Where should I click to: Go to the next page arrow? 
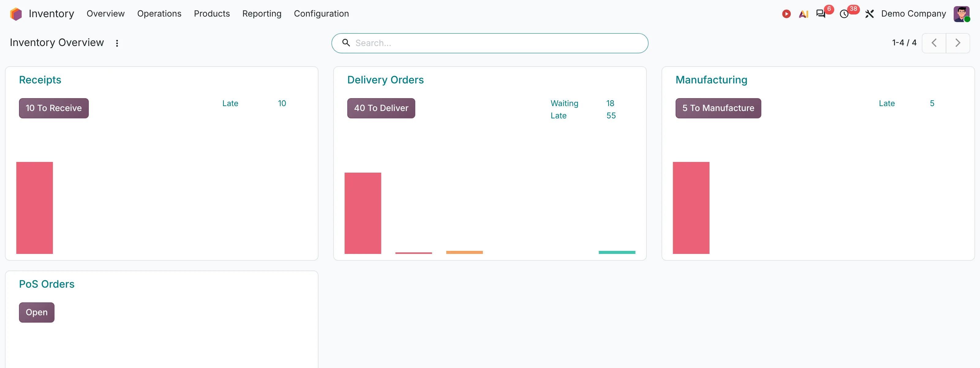click(x=958, y=43)
